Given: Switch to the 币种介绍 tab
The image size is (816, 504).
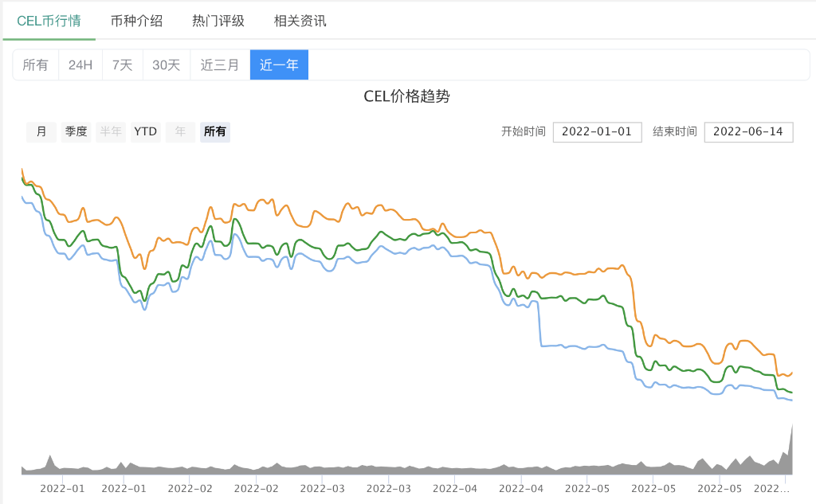Looking at the screenshot, I should point(137,21).
